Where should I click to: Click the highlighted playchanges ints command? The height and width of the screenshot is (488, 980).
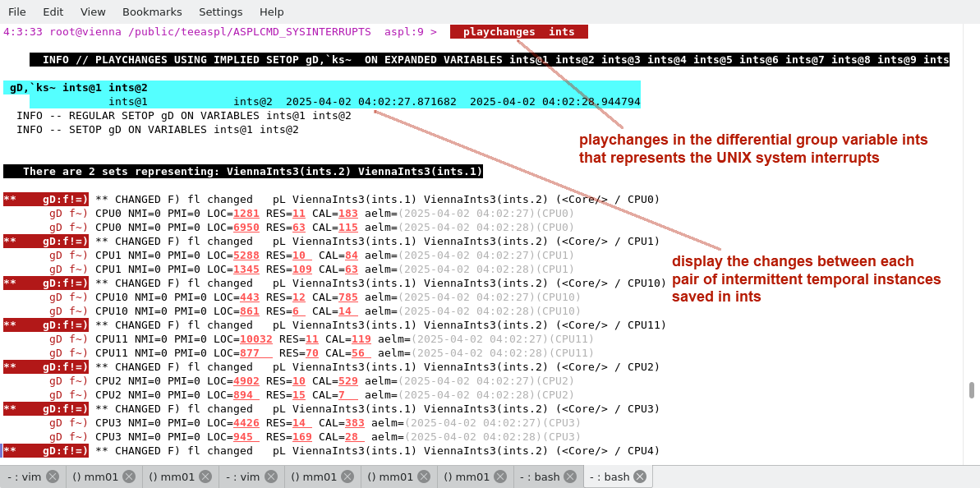[x=518, y=32]
